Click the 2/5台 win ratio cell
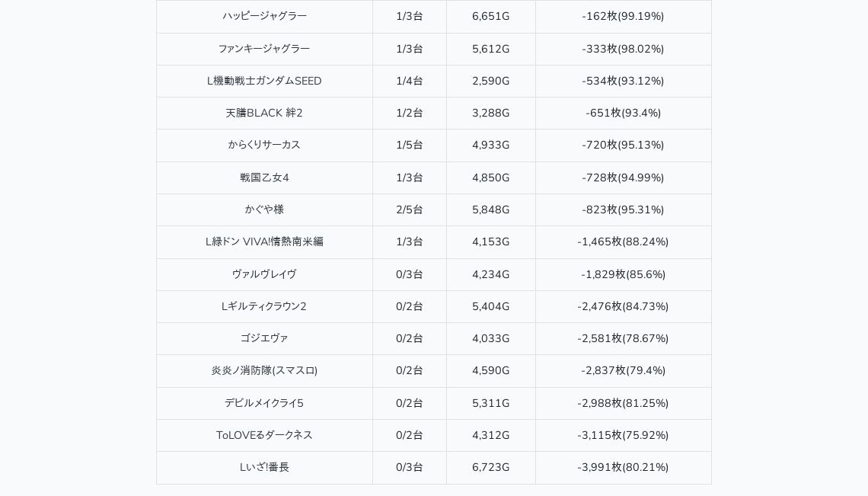This screenshot has height=496, width=868. (x=409, y=210)
